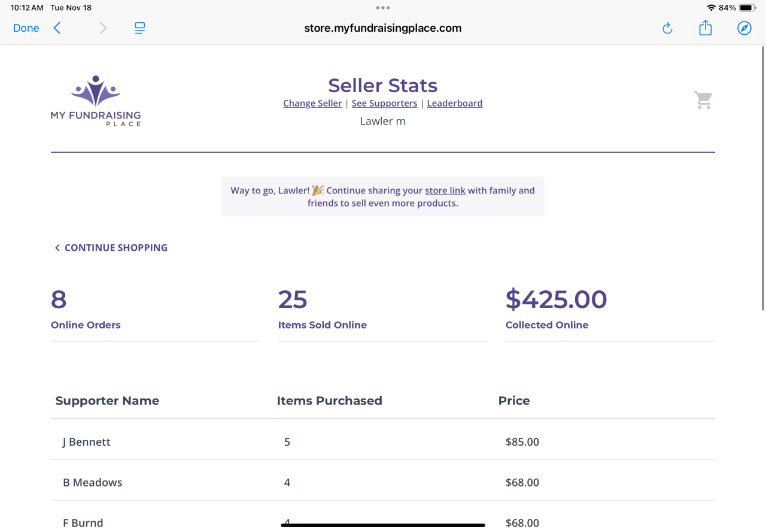Screen dimensions: 766x532
Task: Click the My Fundraising Place logo
Action: click(96, 101)
